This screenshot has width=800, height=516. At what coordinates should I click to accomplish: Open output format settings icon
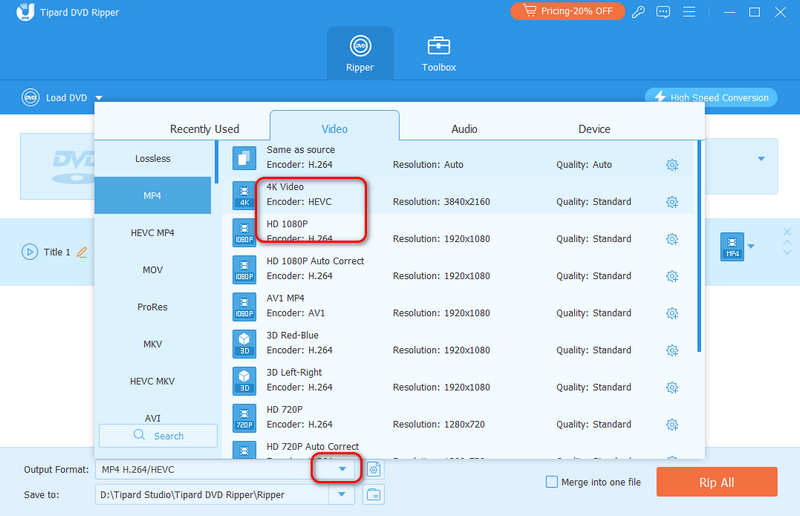tap(373, 469)
